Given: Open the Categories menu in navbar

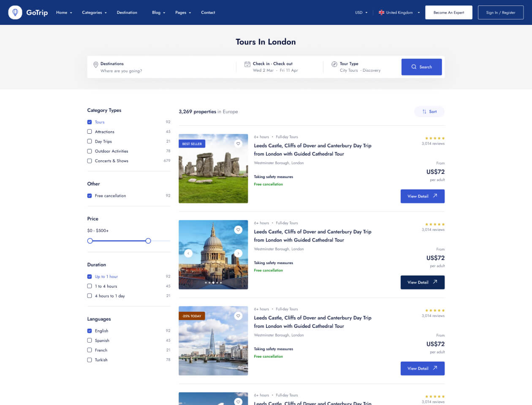Looking at the screenshot, I should (x=94, y=13).
